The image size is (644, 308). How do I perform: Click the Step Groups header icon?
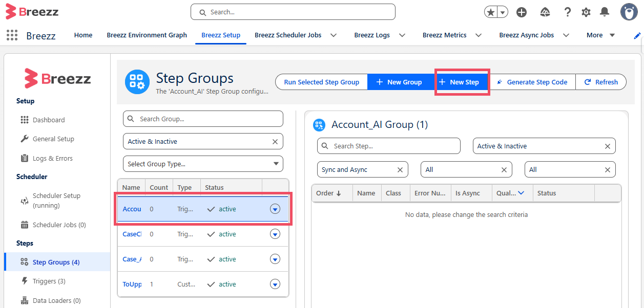click(x=137, y=82)
